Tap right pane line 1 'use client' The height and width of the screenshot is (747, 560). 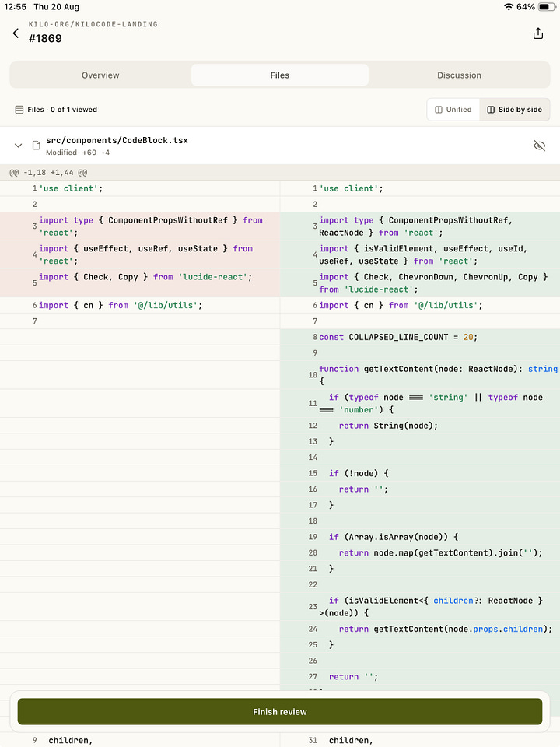(420, 188)
